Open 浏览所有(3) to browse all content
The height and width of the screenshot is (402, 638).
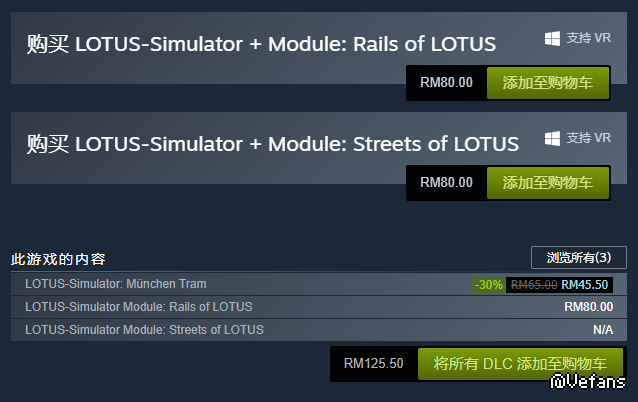coord(578,258)
